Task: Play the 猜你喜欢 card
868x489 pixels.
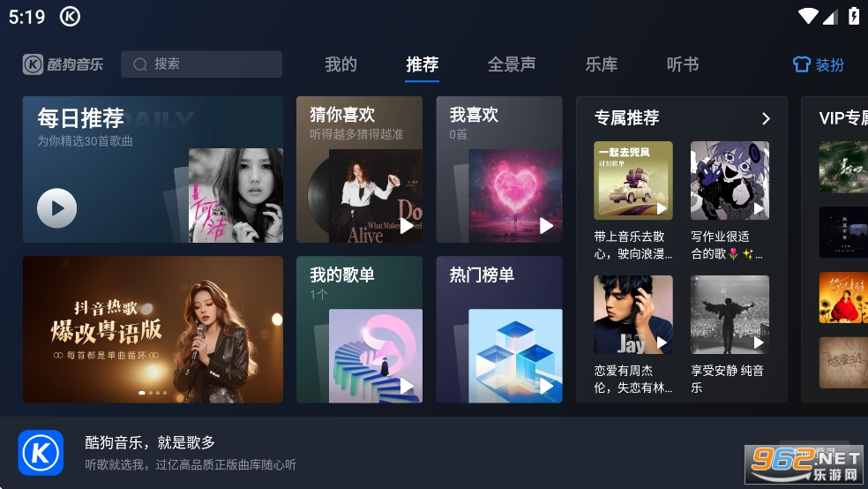Action: tap(407, 226)
